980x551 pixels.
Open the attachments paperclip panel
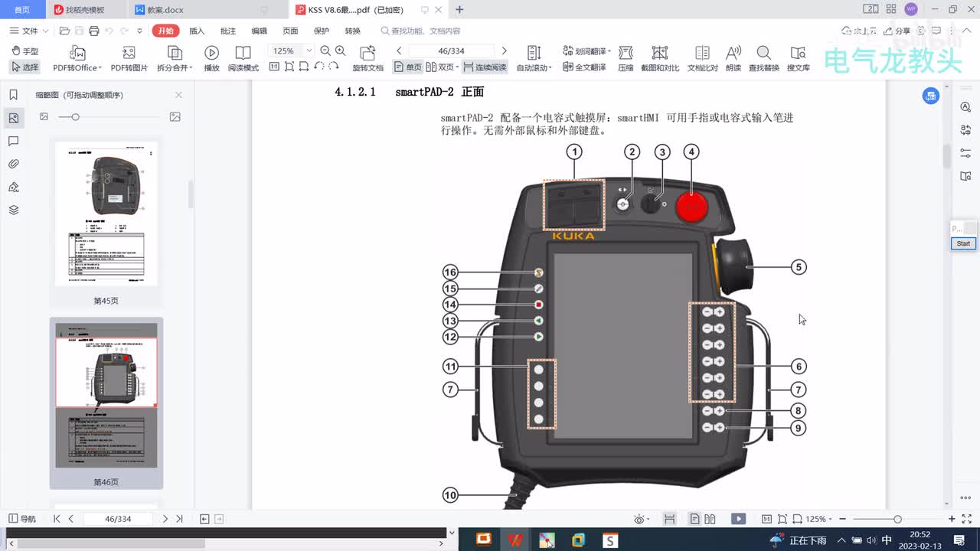[x=13, y=164]
